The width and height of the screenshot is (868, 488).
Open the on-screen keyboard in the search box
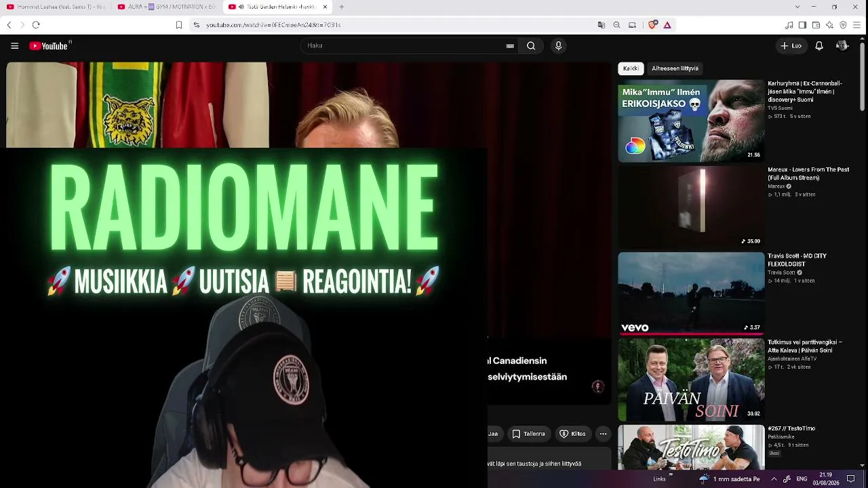tap(510, 46)
